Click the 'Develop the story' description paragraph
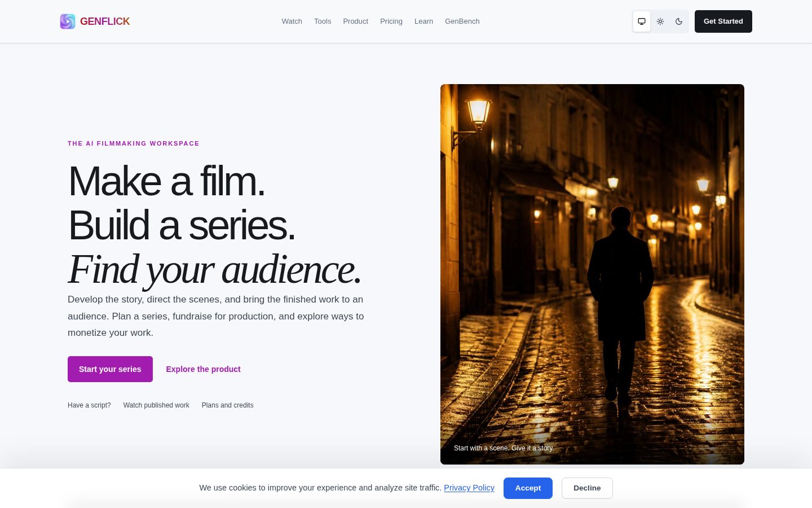Viewport: 812px width, 508px height. point(215,316)
